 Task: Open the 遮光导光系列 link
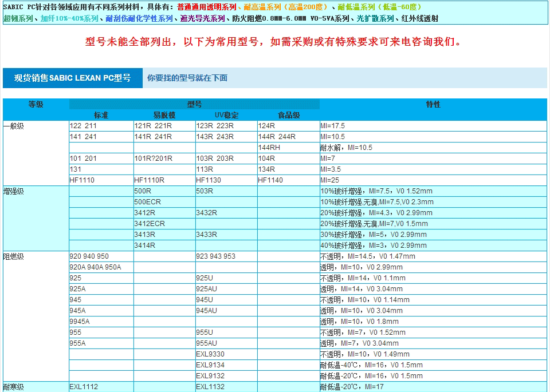[x=202, y=18]
